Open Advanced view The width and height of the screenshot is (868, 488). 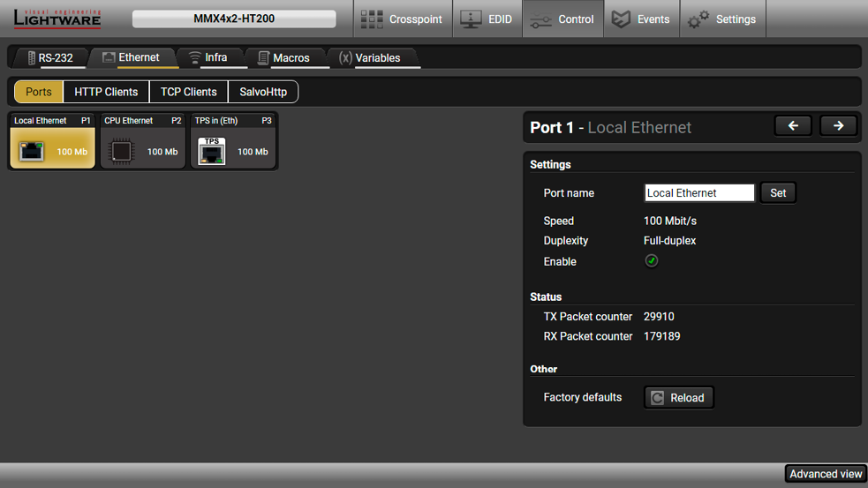[x=826, y=474]
